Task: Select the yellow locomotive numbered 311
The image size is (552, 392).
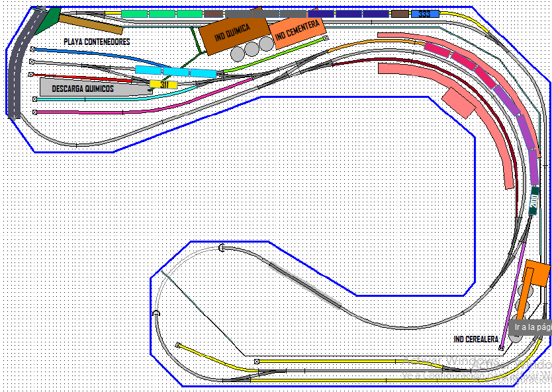Action: tap(163, 85)
